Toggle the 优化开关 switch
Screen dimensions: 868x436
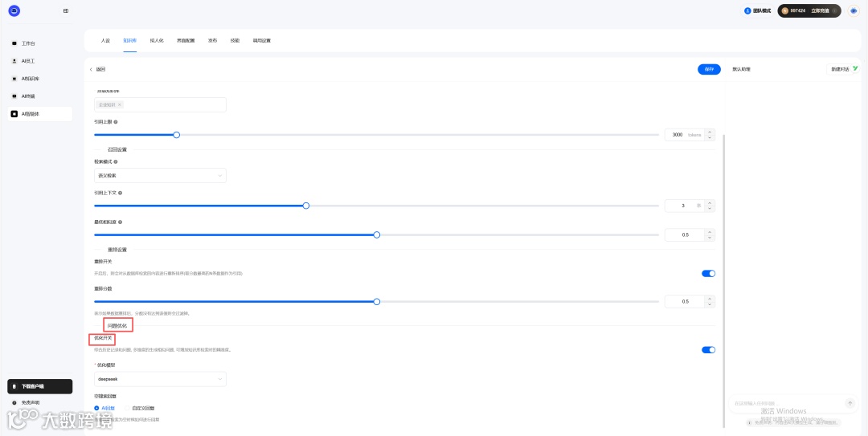pyautogui.click(x=708, y=349)
